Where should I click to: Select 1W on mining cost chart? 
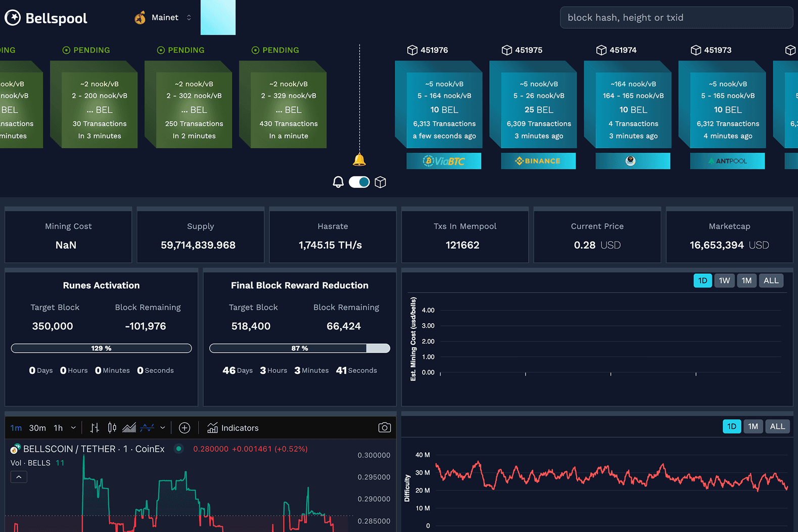pos(724,280)
